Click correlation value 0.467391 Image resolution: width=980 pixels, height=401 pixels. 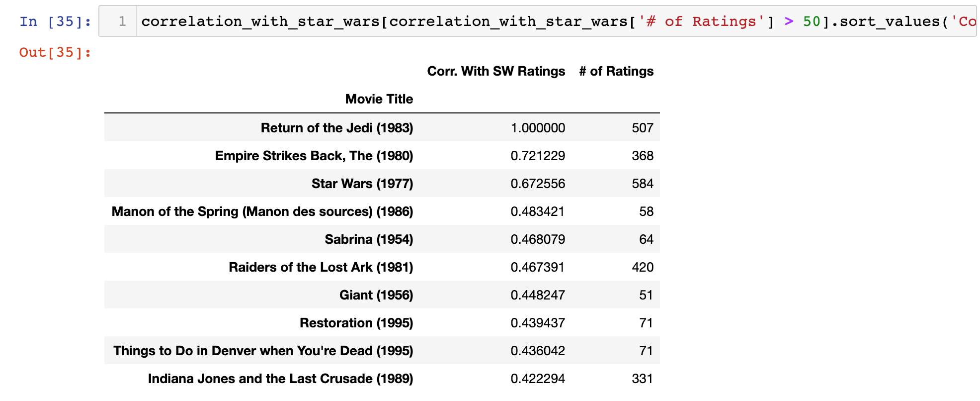point(538,267)
